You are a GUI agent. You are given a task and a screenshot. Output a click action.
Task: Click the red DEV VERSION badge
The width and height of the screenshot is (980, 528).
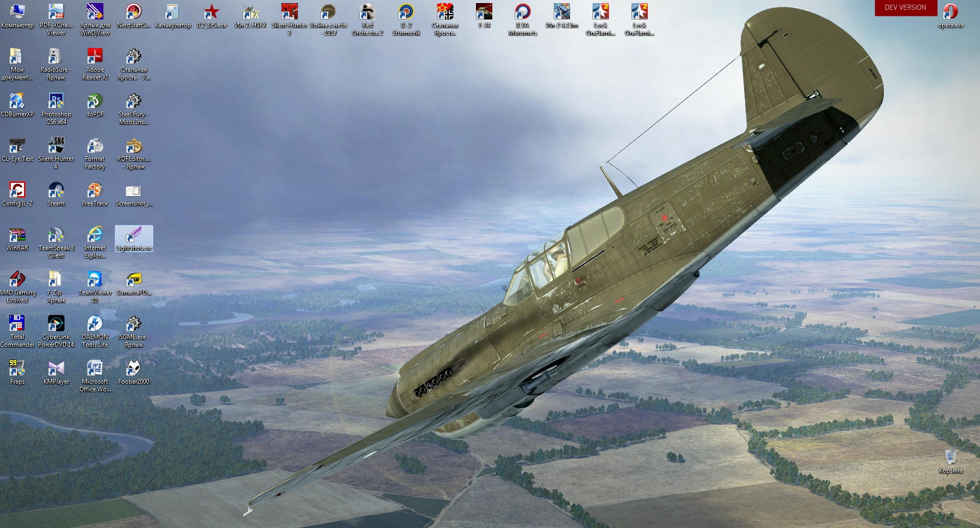(905, 8)
